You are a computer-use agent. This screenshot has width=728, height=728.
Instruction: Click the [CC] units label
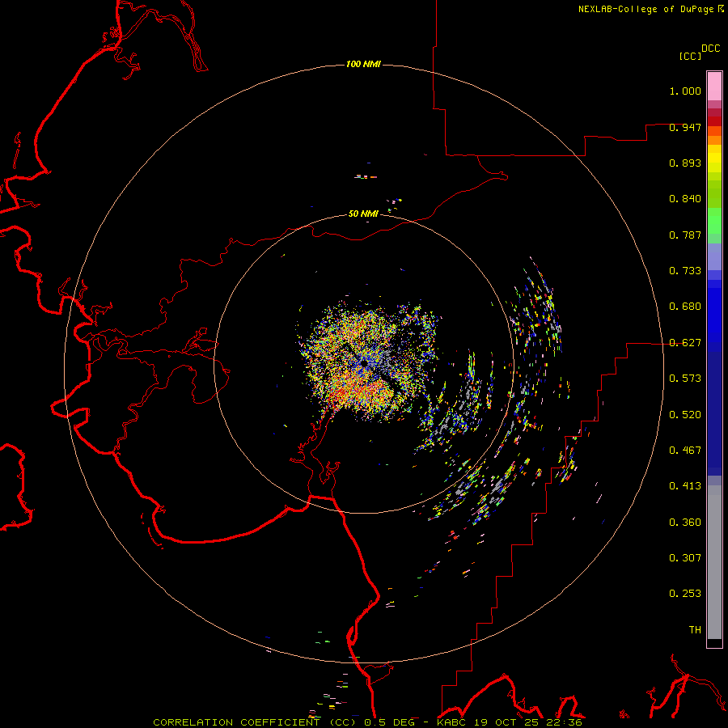(690, 56)
